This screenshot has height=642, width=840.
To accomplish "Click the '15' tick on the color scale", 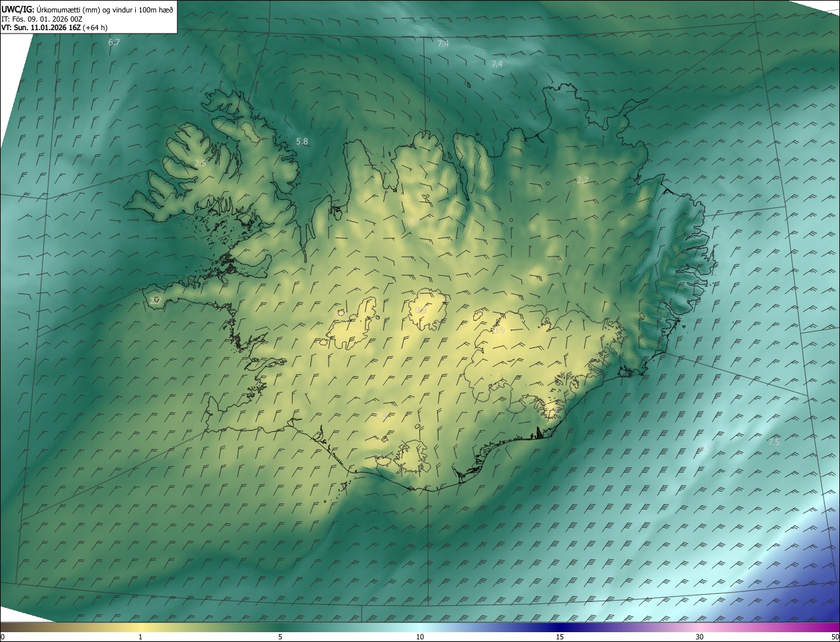I will [x=560, y=637].
